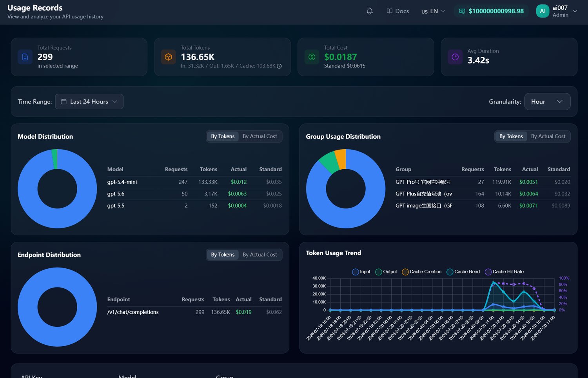Open the ai007 Admin user menu
Viewport: 588px width, 378px height.
[x=557, y=11]
